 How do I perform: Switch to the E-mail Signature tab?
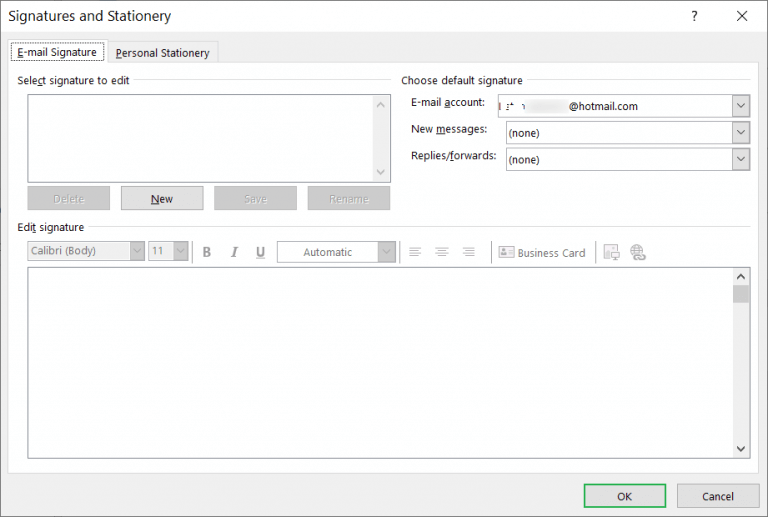click(x=57, y=52)
